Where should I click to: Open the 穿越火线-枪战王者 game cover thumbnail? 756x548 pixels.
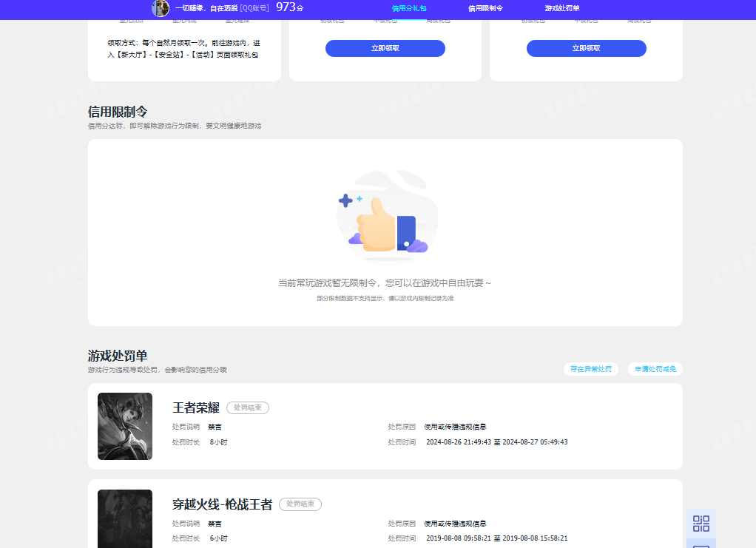click(125, 518)
